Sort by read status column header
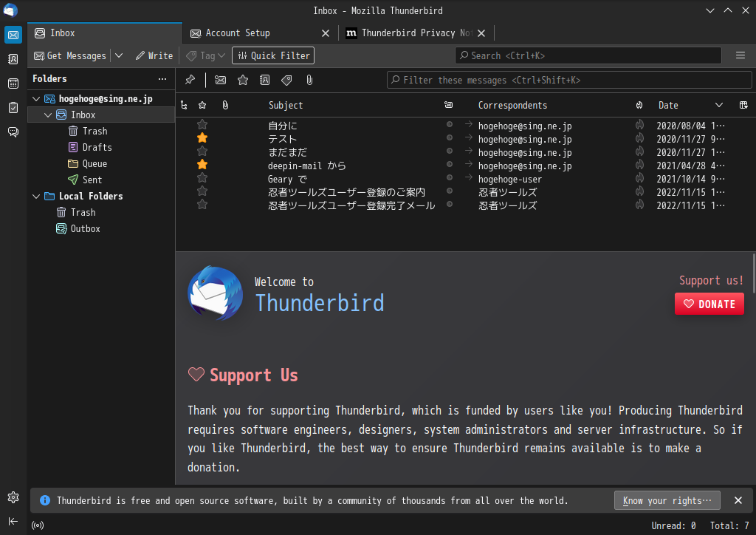 448,105
